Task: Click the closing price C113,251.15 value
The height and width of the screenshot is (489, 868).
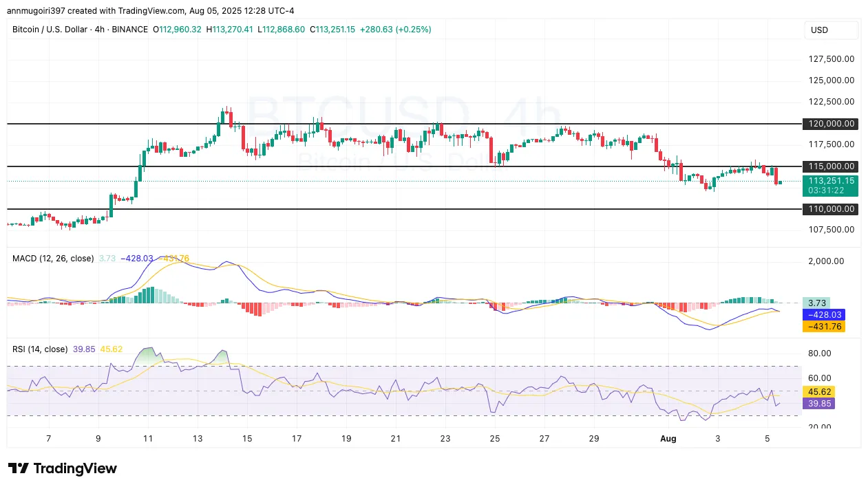Action: (x=332, y=30)
